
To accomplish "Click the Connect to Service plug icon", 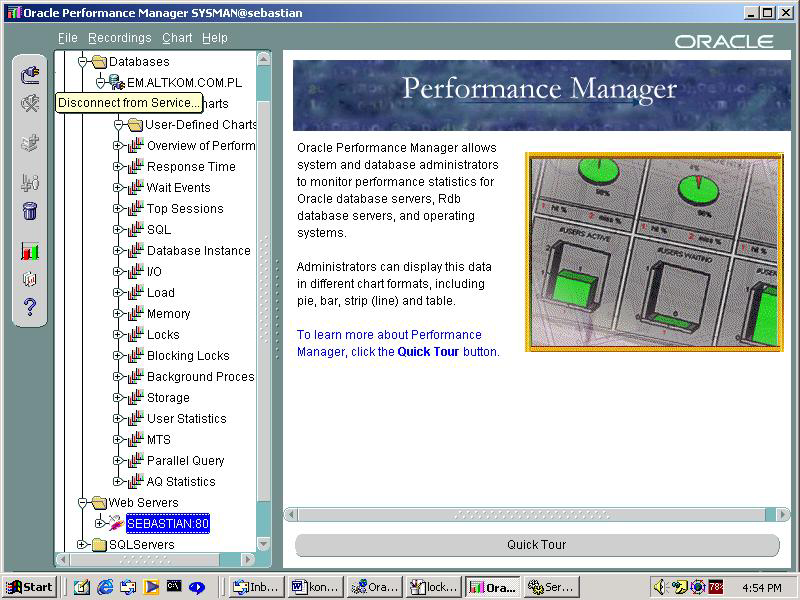I will pos(30,74).
